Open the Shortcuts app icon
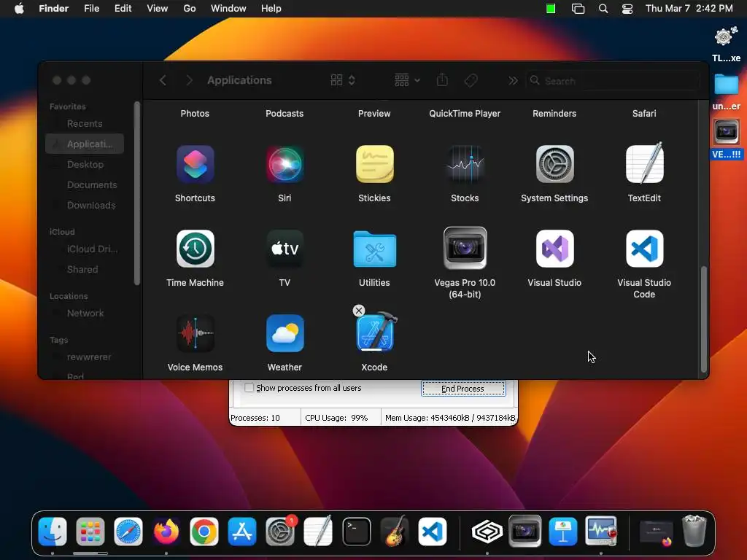Viewport: 747px width, 560px height. pyautogui.click(x=195, y=164)
